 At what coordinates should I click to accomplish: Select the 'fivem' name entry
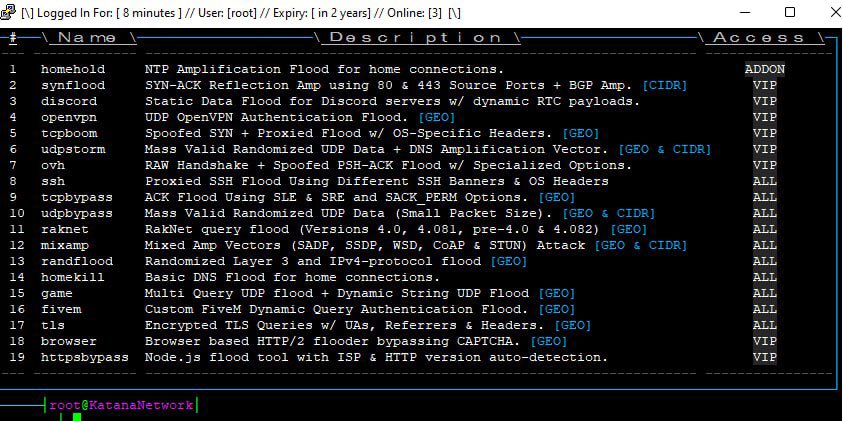click(61, 309)
